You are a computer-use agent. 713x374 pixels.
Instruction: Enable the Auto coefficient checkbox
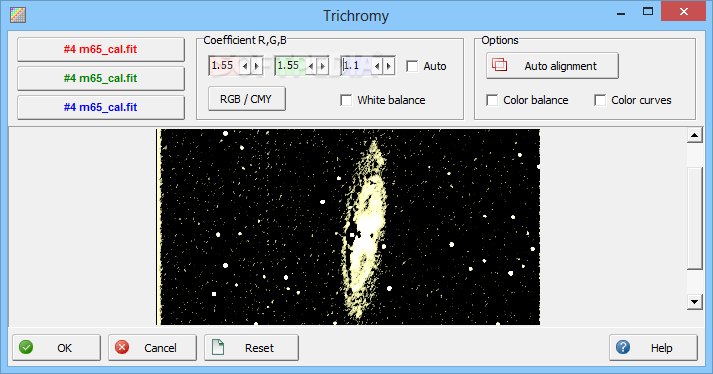coord(412,66)
